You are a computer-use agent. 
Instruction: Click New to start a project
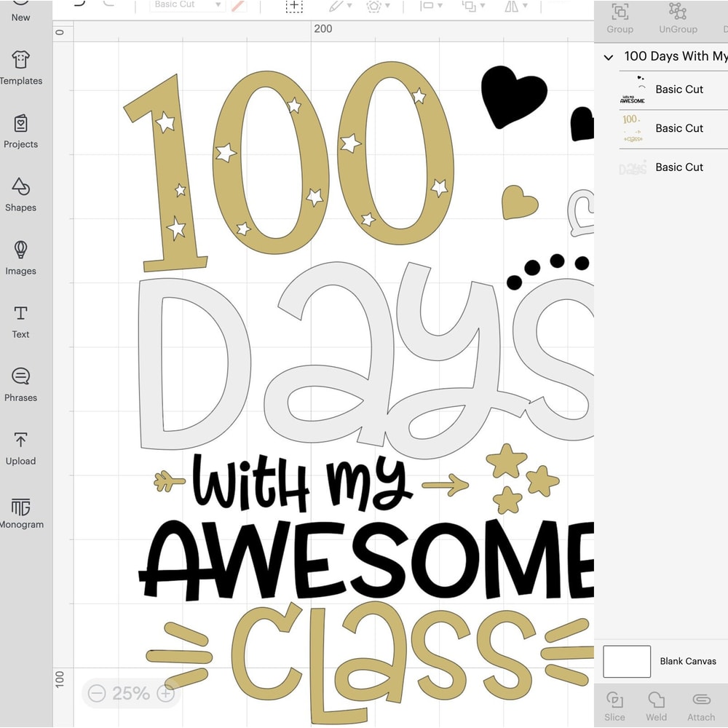tap(20, 11)
